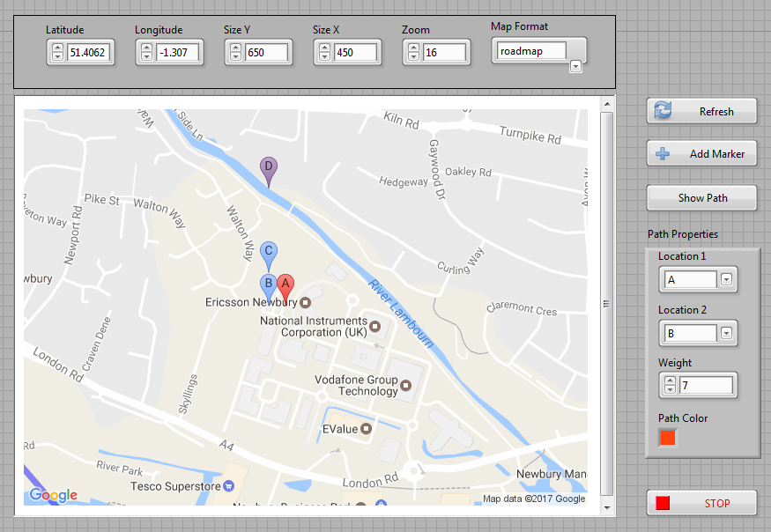Click the red map marker A
Screen dimensions: 771x532
(x=285, y=288)
